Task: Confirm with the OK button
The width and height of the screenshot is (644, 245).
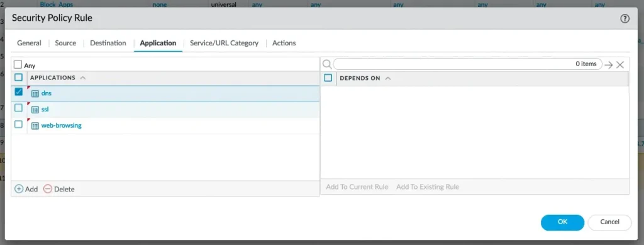Action: pyautogui.click(x=562, y=222)
